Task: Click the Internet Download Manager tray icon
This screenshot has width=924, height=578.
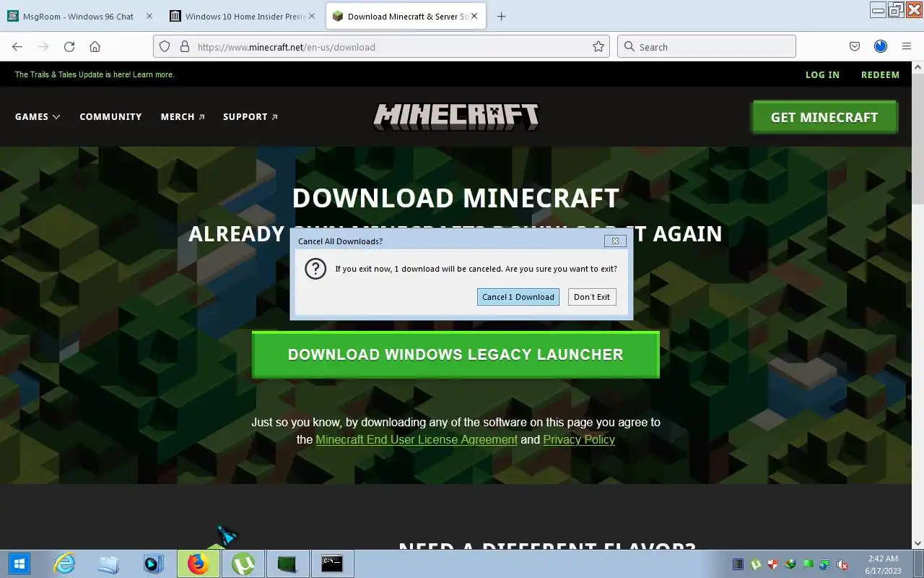Action: [790, 564]
